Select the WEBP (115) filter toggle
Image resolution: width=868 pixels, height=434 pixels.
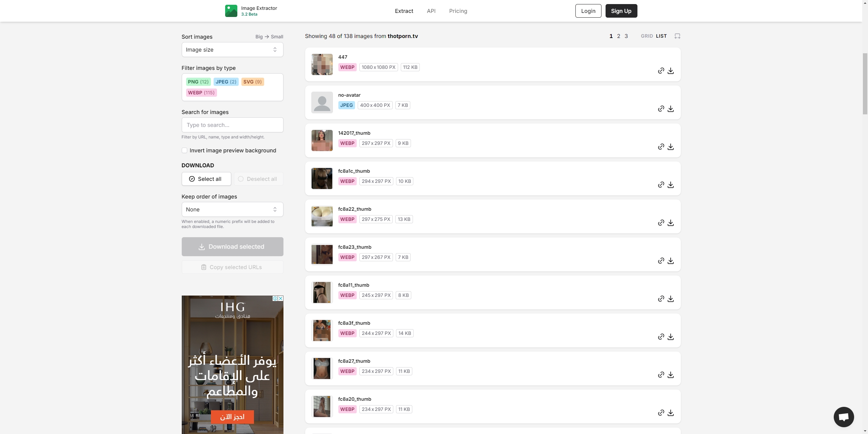coord(201,93)
